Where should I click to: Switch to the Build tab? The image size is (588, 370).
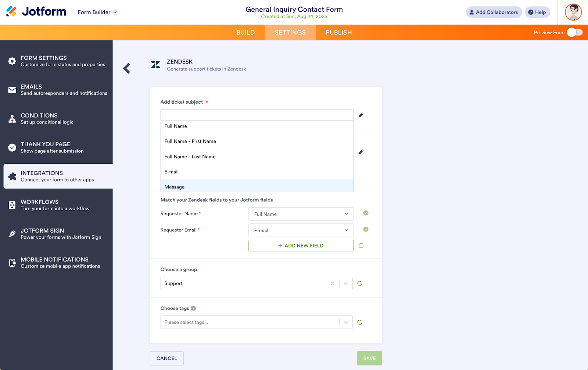point(245,32)
